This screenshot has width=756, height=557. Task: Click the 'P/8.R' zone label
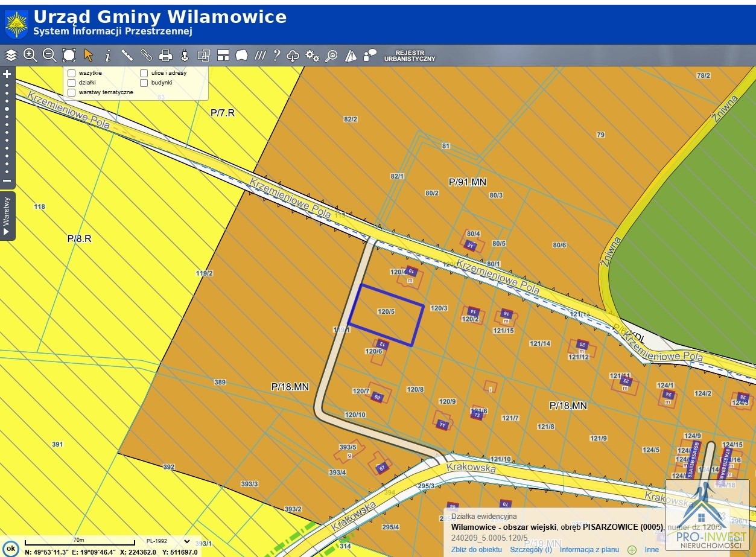(79, 238)
